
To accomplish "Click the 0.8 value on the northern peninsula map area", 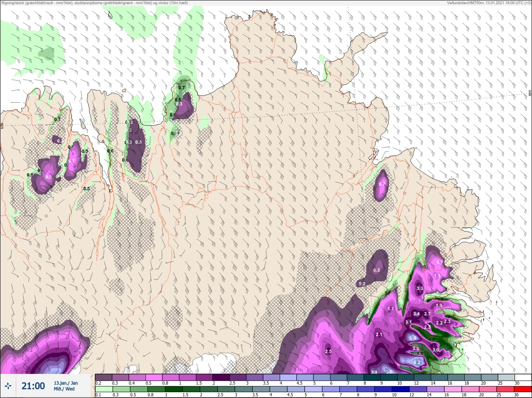I will 178,100.
